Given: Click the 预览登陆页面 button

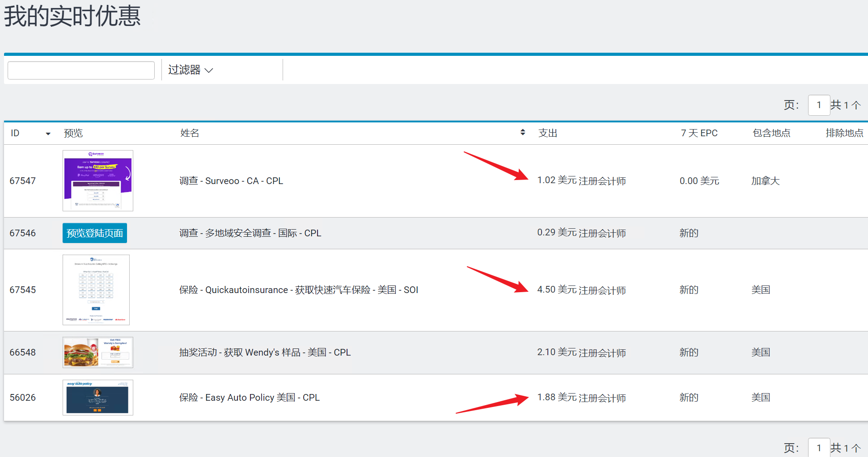Looking at the screenshot, I should (x=95, y=233).
